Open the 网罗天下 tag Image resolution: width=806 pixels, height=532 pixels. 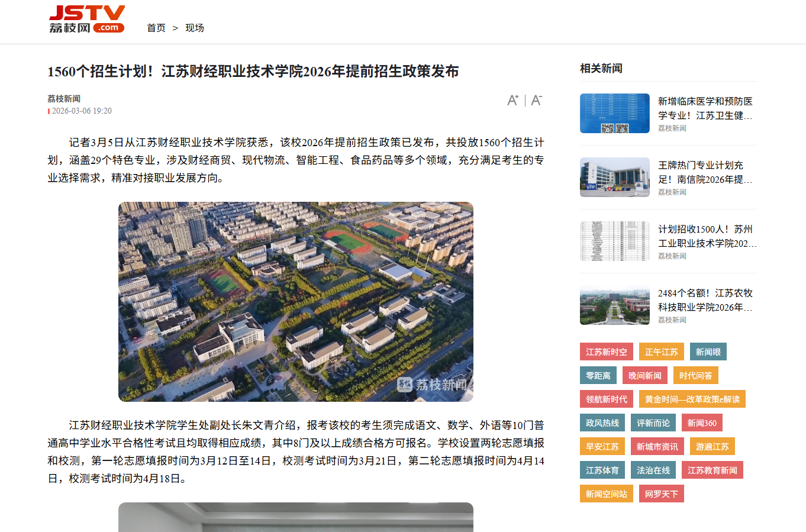pos(662,494)
